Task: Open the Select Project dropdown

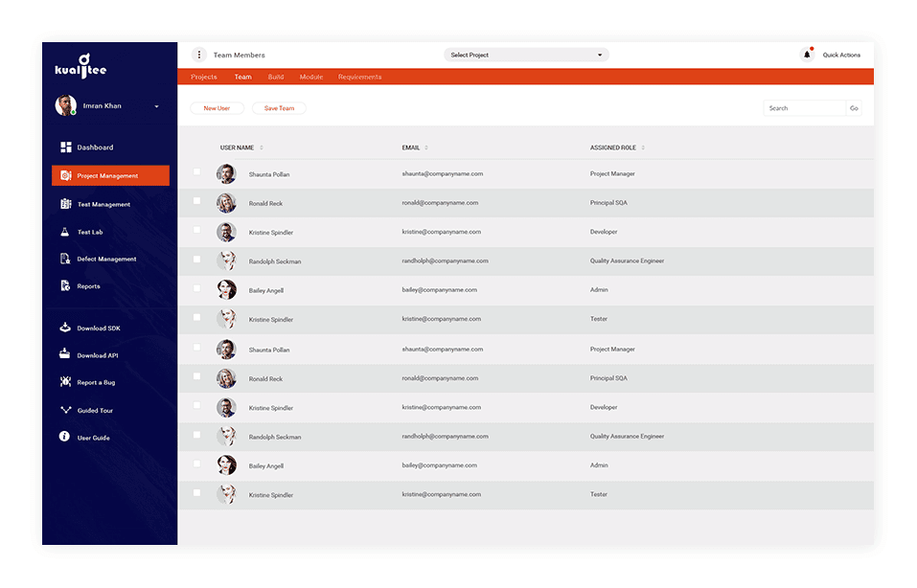Action: 526,55
